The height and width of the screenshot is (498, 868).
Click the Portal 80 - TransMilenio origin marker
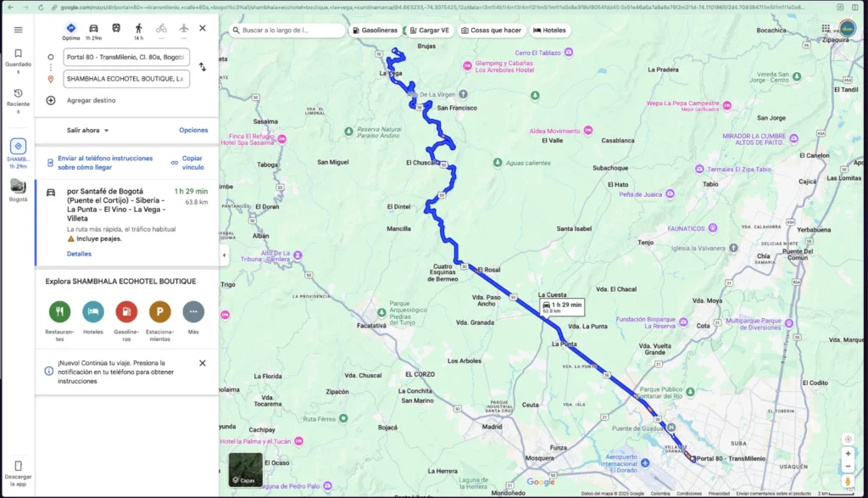tap(693, 459)
